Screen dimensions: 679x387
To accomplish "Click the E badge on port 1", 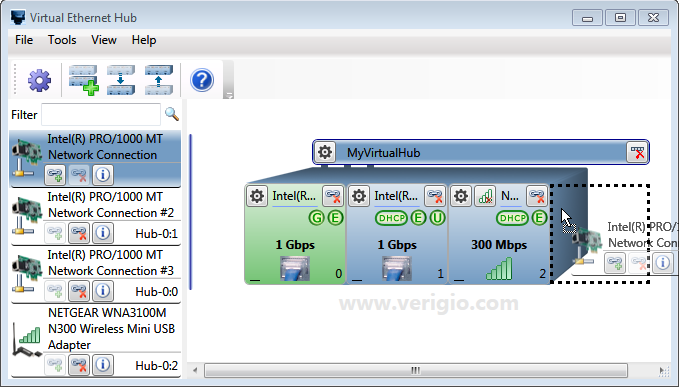I will (x=418, y=218).
